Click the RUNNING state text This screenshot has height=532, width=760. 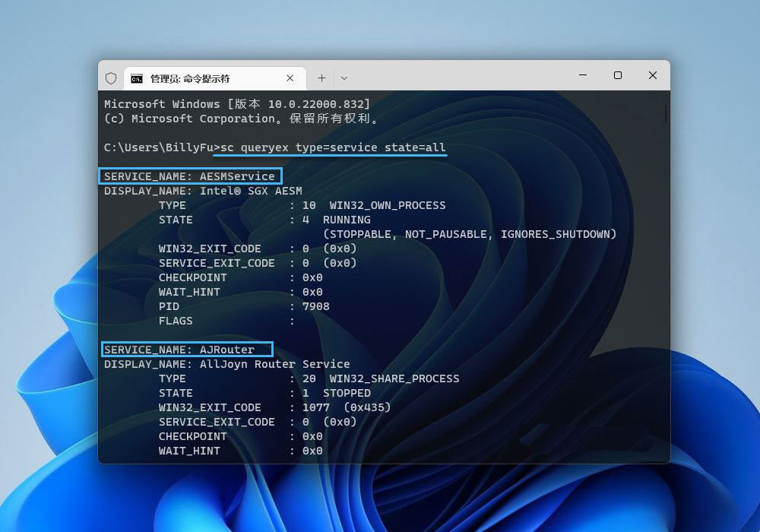click(347, 220)
